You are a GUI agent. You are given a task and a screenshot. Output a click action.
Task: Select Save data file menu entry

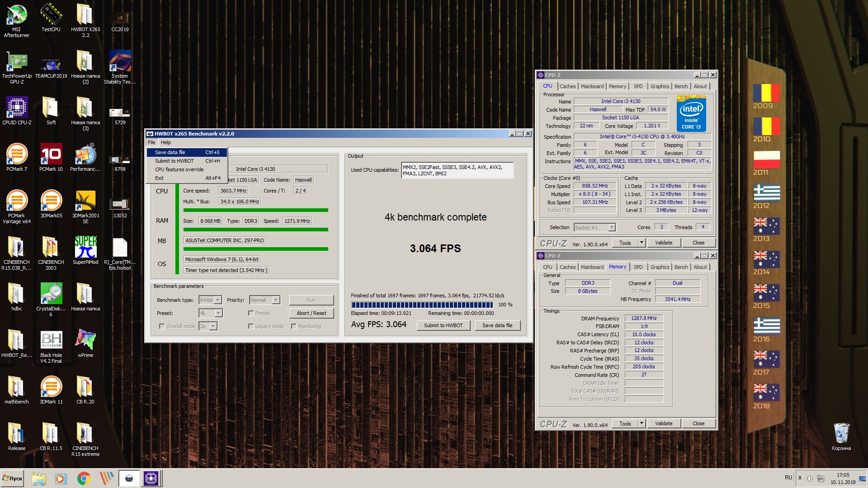pyautogui.click(x=187, y=152)
